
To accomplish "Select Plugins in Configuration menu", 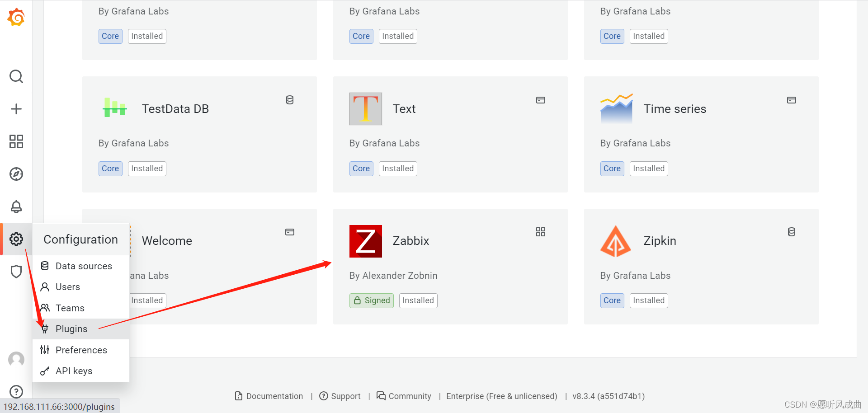I will (x=81, y=329).
